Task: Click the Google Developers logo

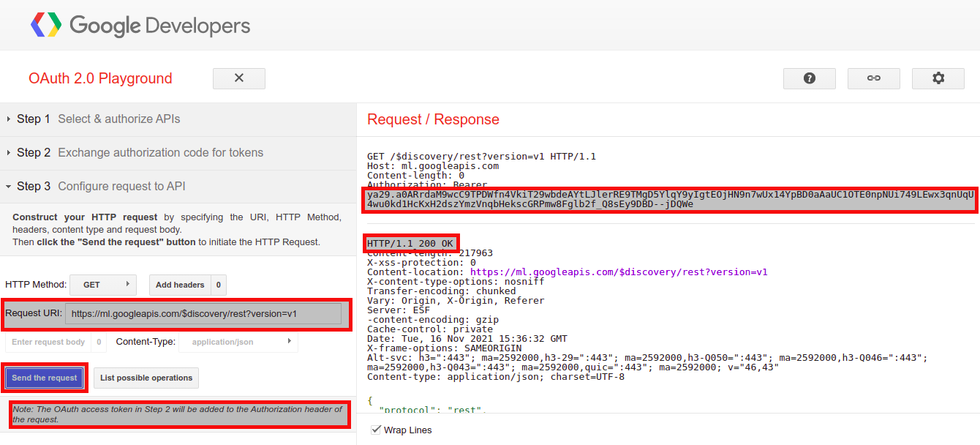Action: 140,26
